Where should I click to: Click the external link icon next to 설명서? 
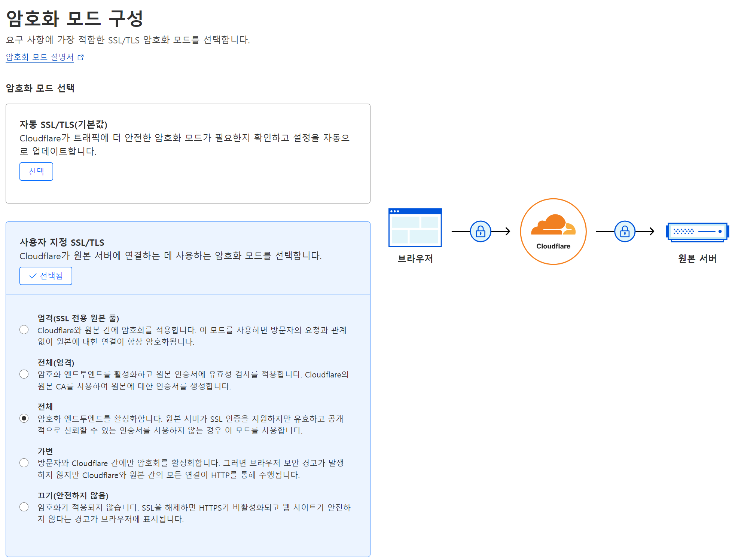coord(81,57)
